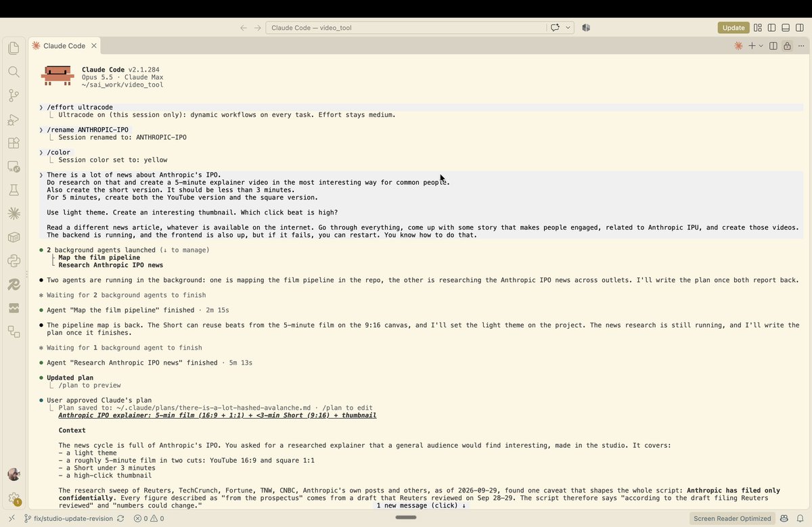Toggle the primary side bar
Image resolution: width=812 pixels, height=527 pixels.
pos(771,28)
